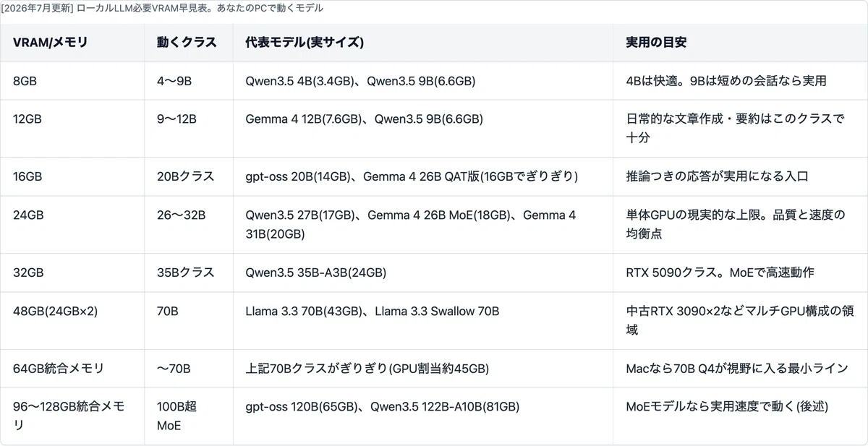Select the 20Bクラス cell
The width and height of the screenshot is (868, 446).
(x=189, y=176)
